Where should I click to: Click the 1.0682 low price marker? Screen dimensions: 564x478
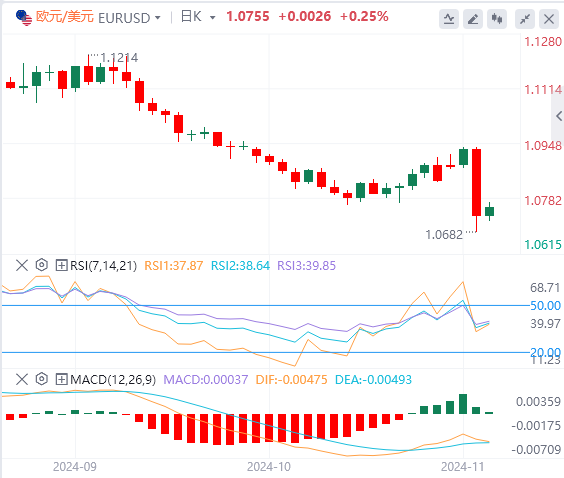(444, 235)
